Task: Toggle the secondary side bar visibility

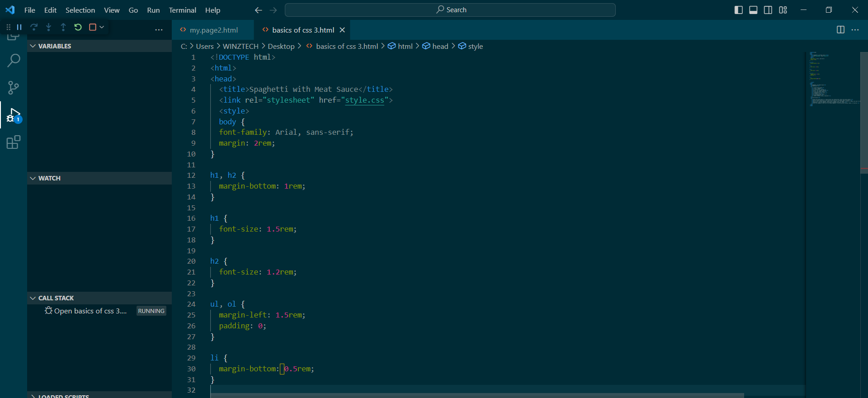Action: click(768, 10)
